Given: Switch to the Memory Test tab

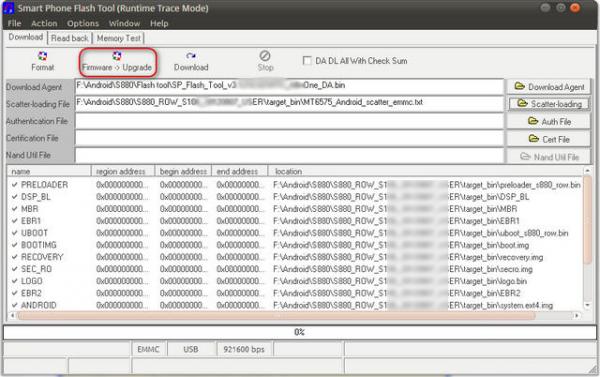Looking at the screenshot, I should 119,38.
